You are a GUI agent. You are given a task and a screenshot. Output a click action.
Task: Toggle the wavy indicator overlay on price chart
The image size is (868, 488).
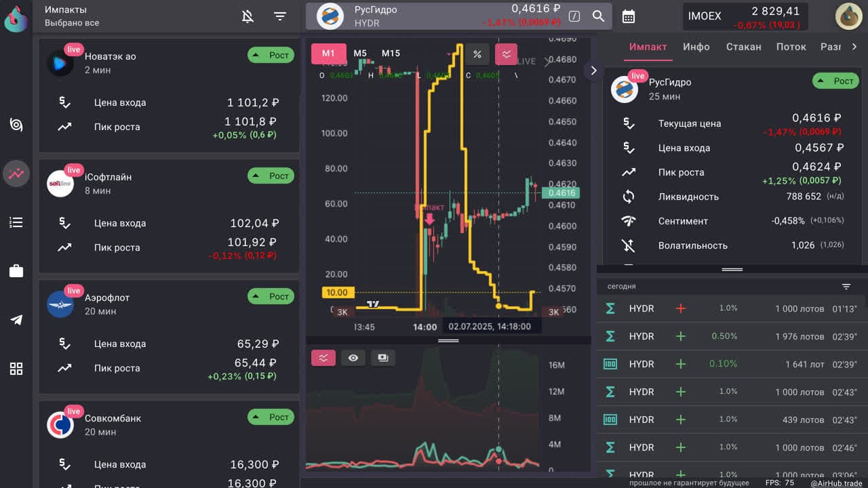(x=506, y=55)
